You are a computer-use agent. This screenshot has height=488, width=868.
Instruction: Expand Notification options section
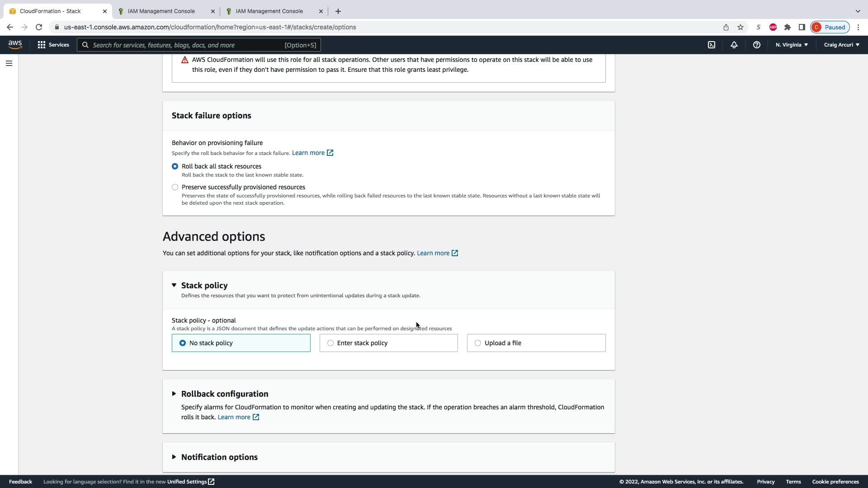(x=174, y=457)
